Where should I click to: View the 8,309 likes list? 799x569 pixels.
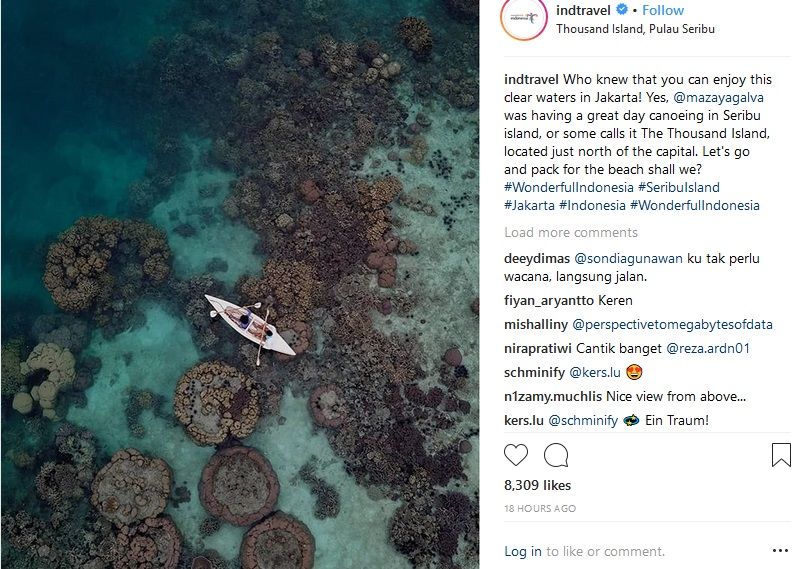point(538,486)
